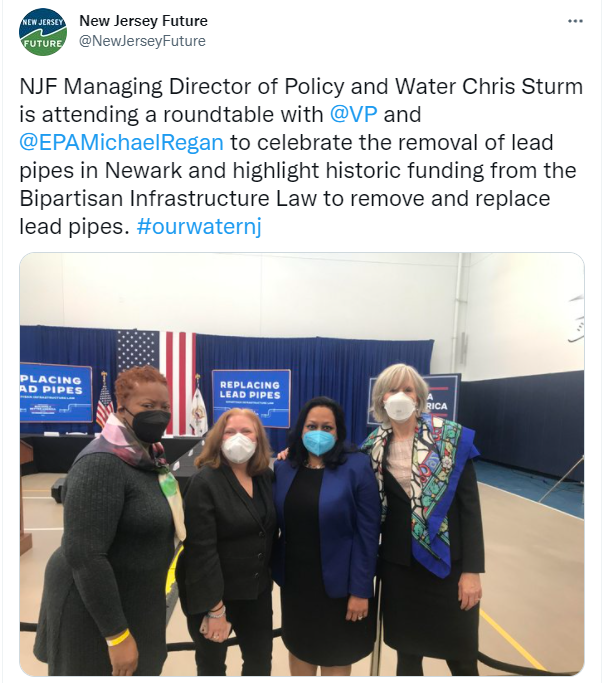The image size is (610, 683).
Task: Open the tweet's three-dot more menu
Action: 575,21
